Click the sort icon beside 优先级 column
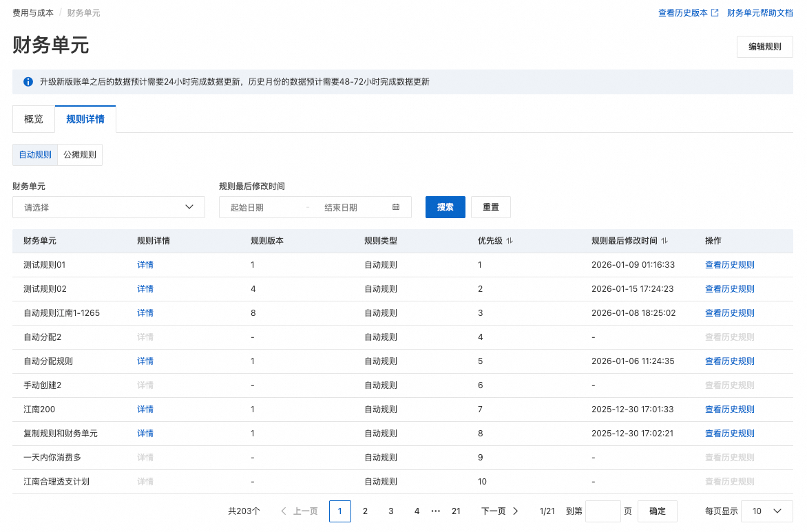Image resolution: width=807 pixels, height=532 pixels. [x=510, y=241]
